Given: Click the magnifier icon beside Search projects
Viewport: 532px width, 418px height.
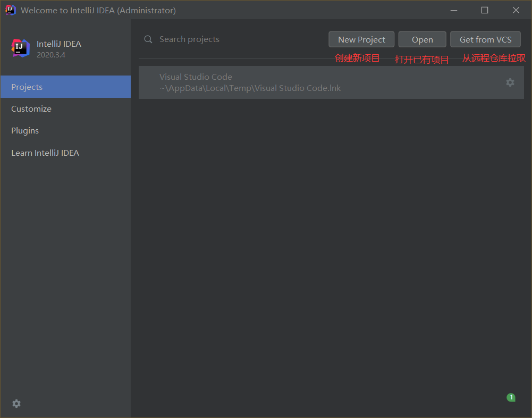Looking at the screenshot, I should [148, 39].
